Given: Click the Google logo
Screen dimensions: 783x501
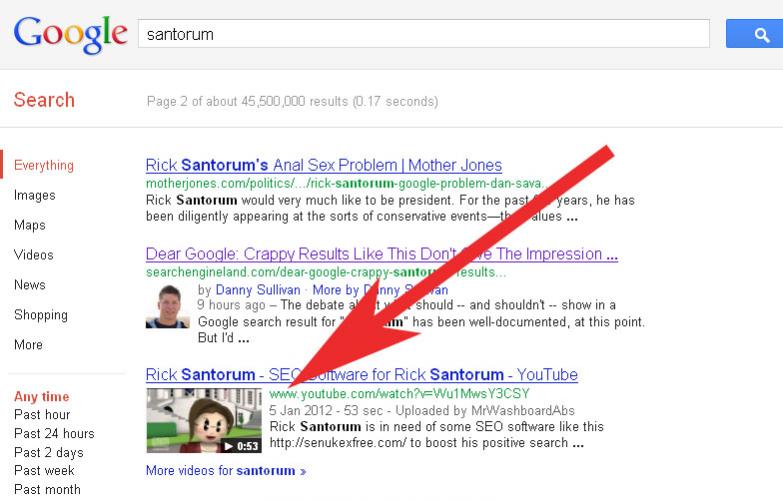Looking at the screenshot, I should pos(70,34).
